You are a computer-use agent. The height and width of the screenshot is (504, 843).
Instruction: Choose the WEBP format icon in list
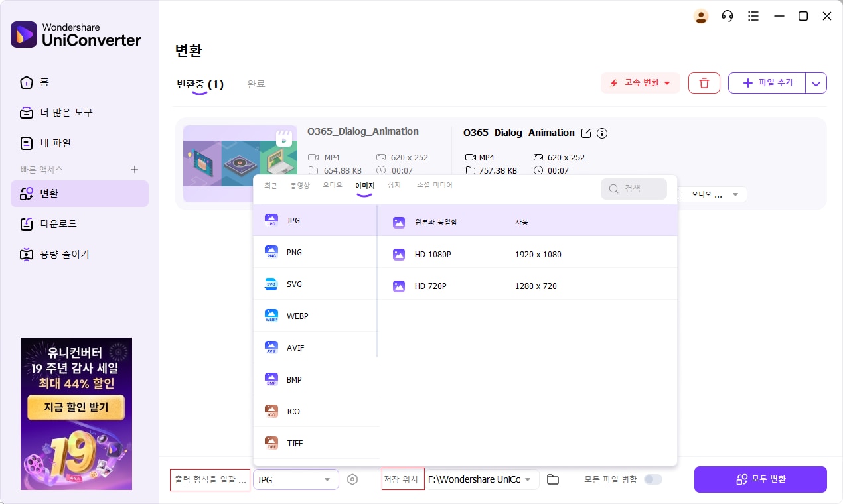(x=271, y=316)
